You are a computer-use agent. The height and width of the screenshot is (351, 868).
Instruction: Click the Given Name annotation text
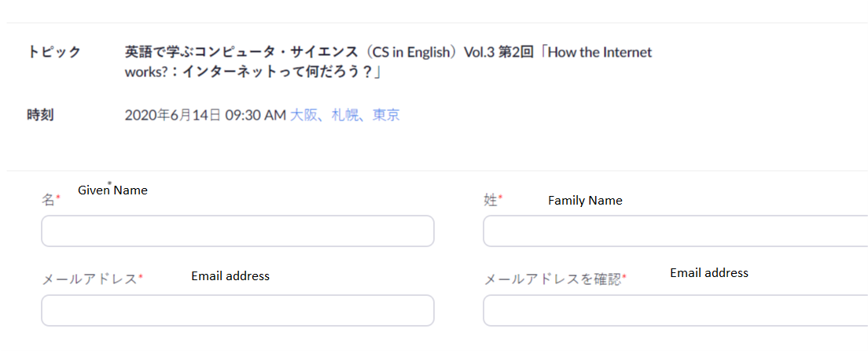click(113, 190)
